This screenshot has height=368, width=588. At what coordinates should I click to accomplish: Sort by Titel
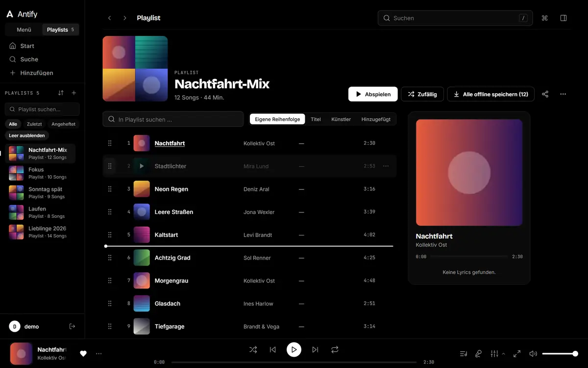[x=316, y=119]
